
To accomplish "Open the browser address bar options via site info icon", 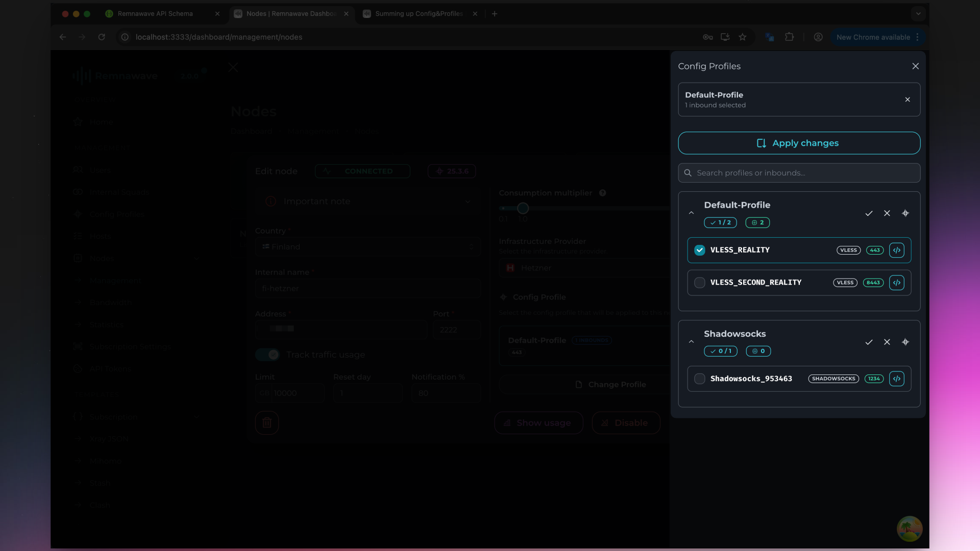I will pyautogui.click(x=124, y=37).
